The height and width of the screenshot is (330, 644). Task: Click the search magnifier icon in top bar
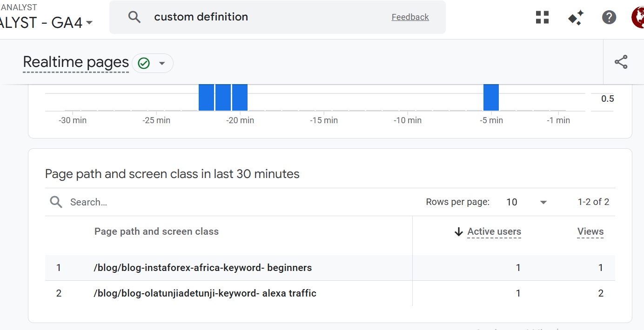[x=134, y=17]
